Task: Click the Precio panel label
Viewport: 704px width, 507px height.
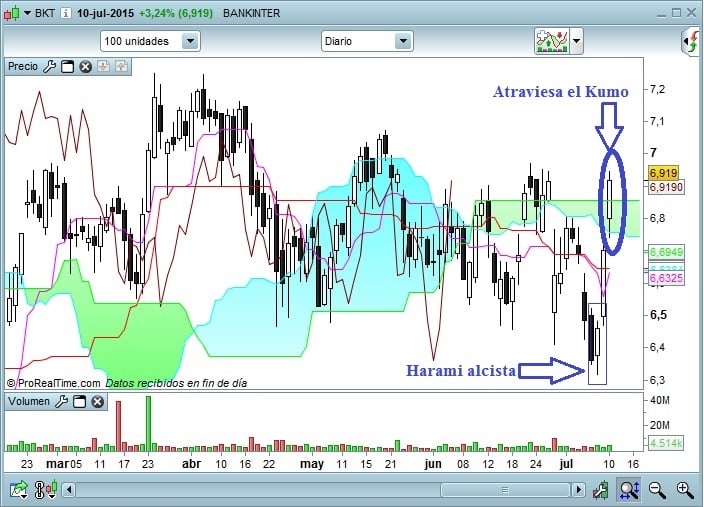Action: click(23, 66)
